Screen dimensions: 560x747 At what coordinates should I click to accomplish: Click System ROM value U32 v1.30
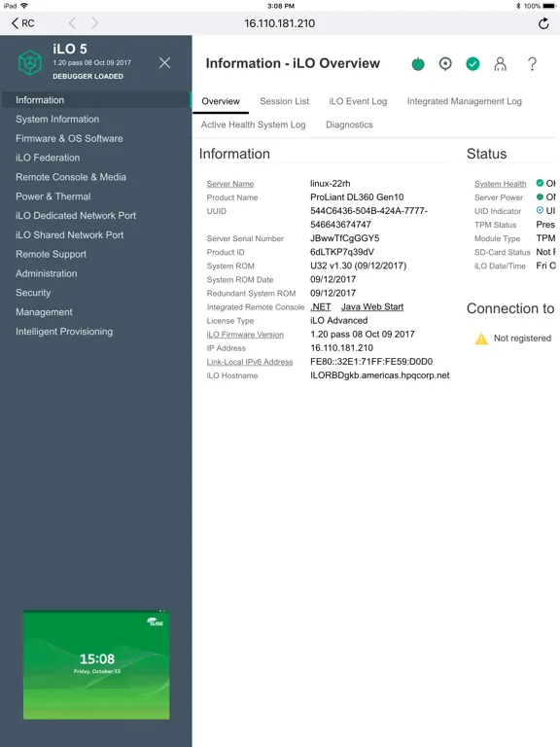pos(358,266)
